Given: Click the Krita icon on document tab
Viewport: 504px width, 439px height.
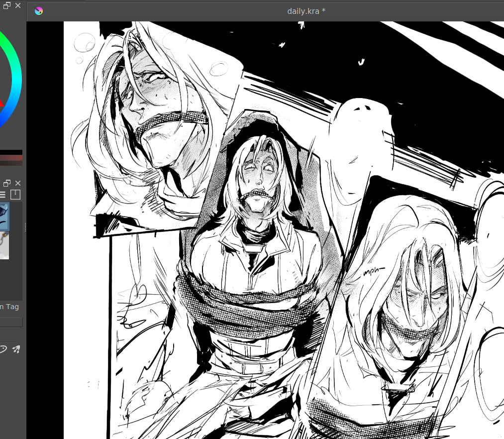Looking at the screenshot, I should [x=39, y=11].
